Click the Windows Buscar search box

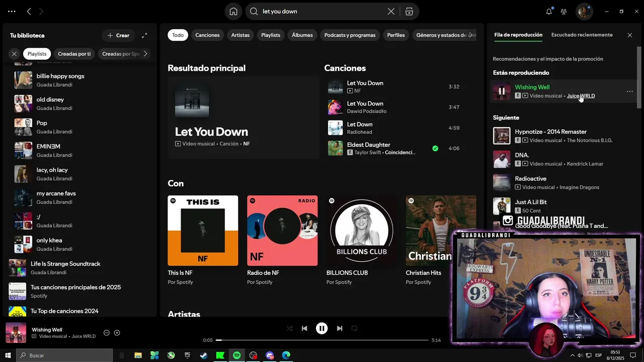tap(64, 355)
